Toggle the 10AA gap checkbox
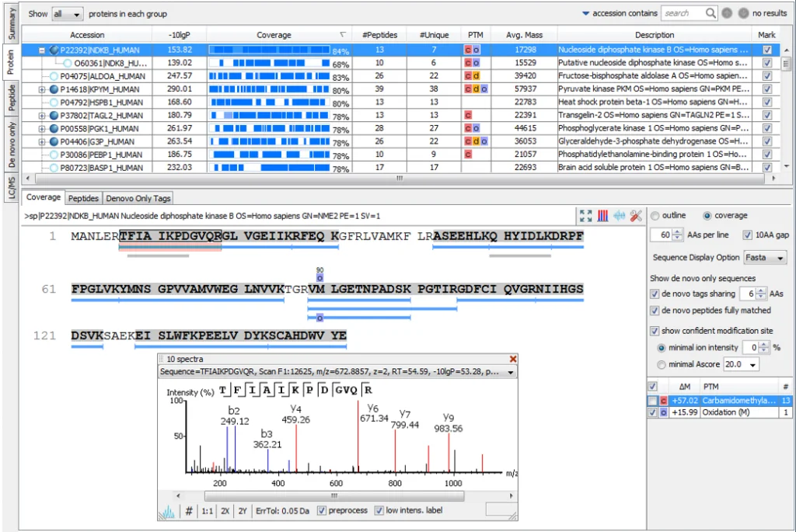The width and height of the screenshot is (796, 532). click(747, 235)
